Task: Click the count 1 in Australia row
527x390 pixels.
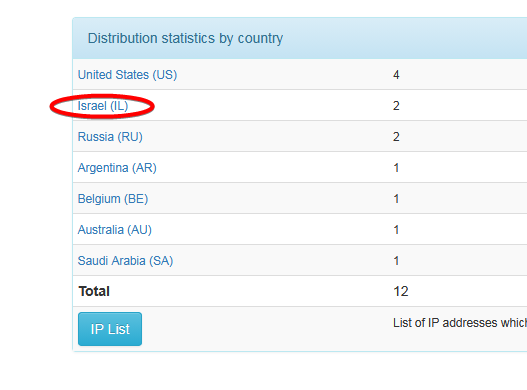Action: tap(396, 230)
